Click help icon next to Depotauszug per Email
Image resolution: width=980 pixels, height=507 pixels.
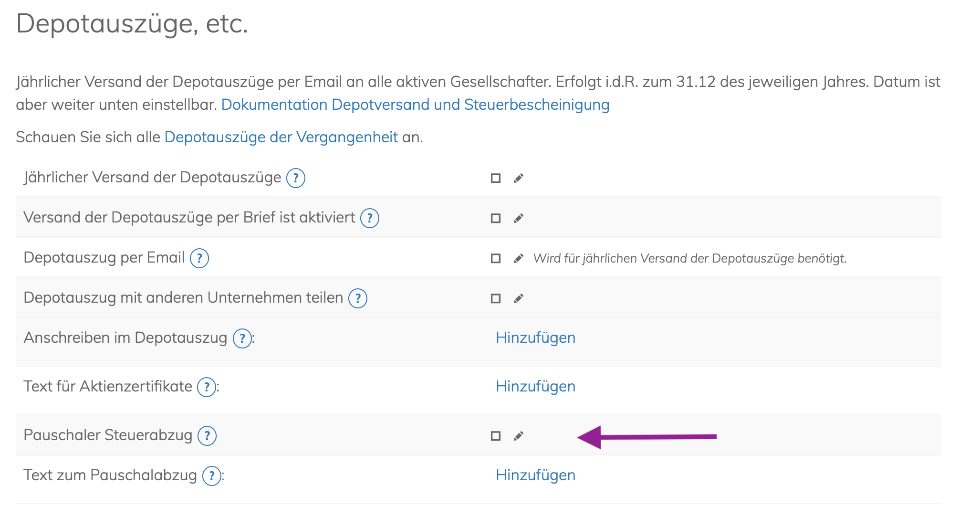tap(199, 258)
